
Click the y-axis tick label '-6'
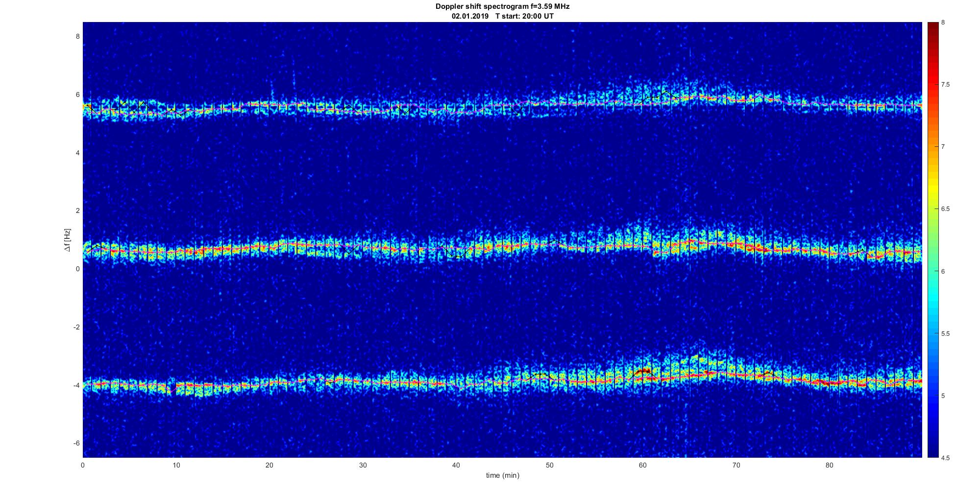pos(76,443)
